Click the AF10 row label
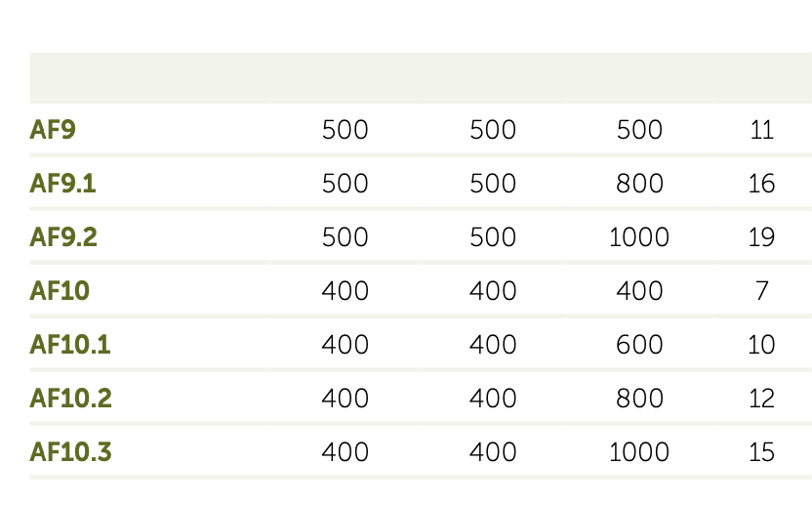 click(x=60, y=291)
